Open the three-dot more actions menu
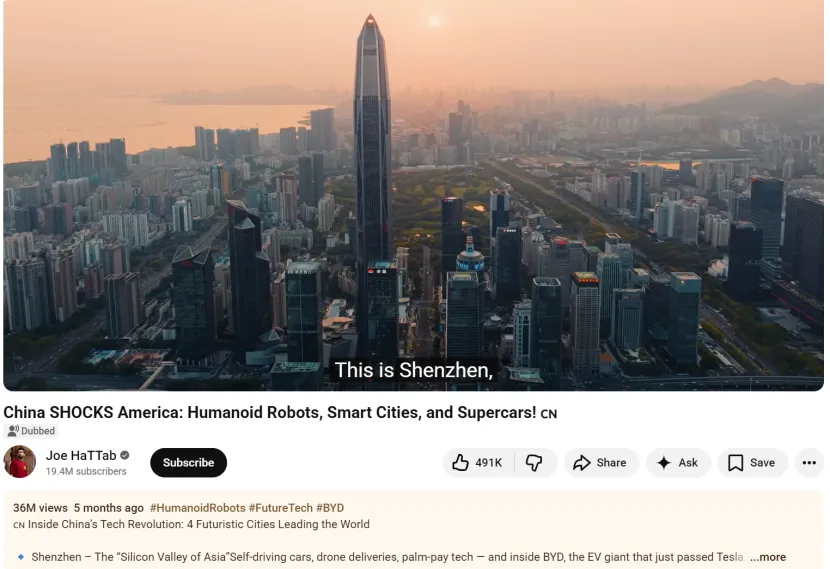This screenshot has height=569, width=830. (x=809, y=463)
